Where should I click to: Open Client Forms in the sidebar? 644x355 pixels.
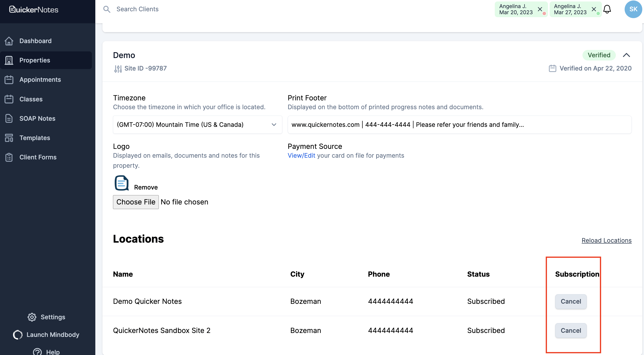click(38, 157)
